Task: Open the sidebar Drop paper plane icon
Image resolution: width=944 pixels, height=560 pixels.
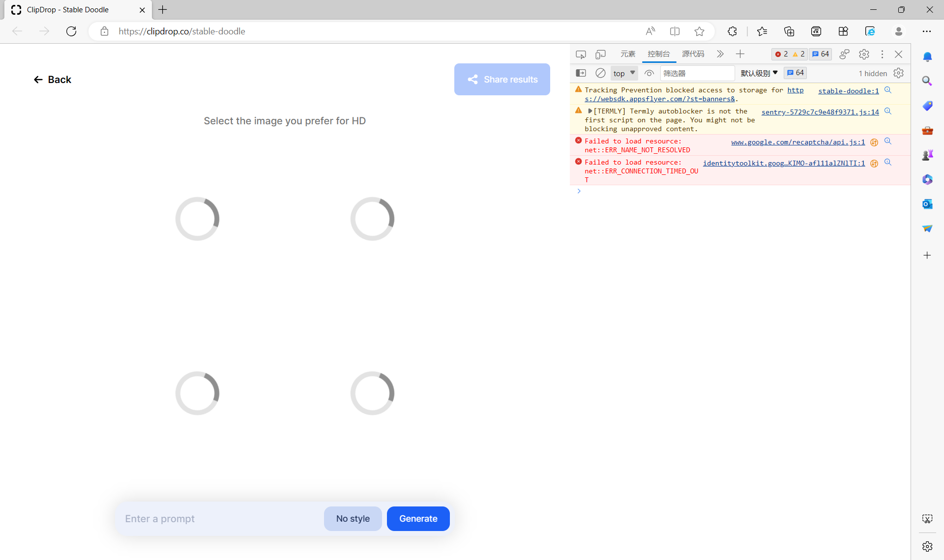Action: coord(927,228)
